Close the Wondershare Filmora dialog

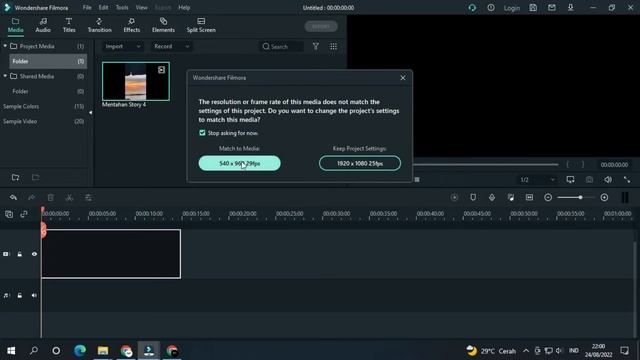[403, 78]
